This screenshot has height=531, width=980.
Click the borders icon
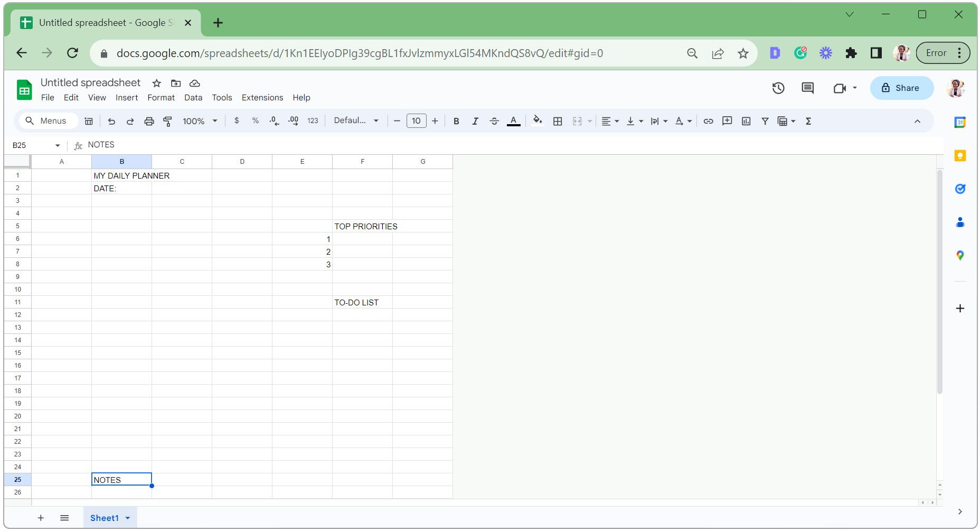[x=557, y=121]
